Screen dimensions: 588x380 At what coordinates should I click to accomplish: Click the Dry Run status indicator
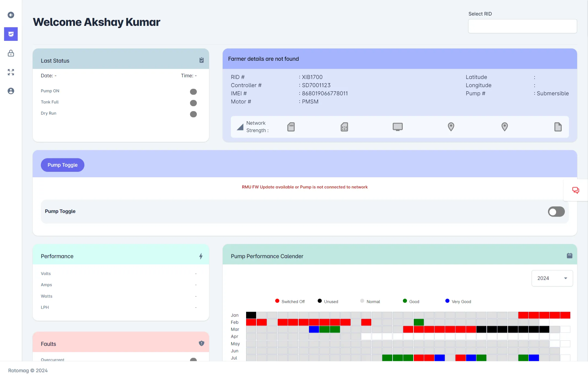point(193,114)
